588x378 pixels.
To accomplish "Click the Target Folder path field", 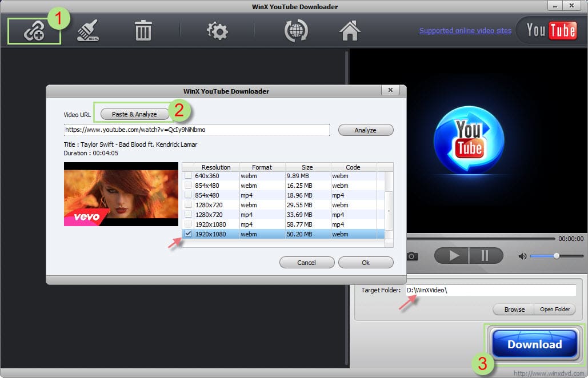I will point(491,290).
